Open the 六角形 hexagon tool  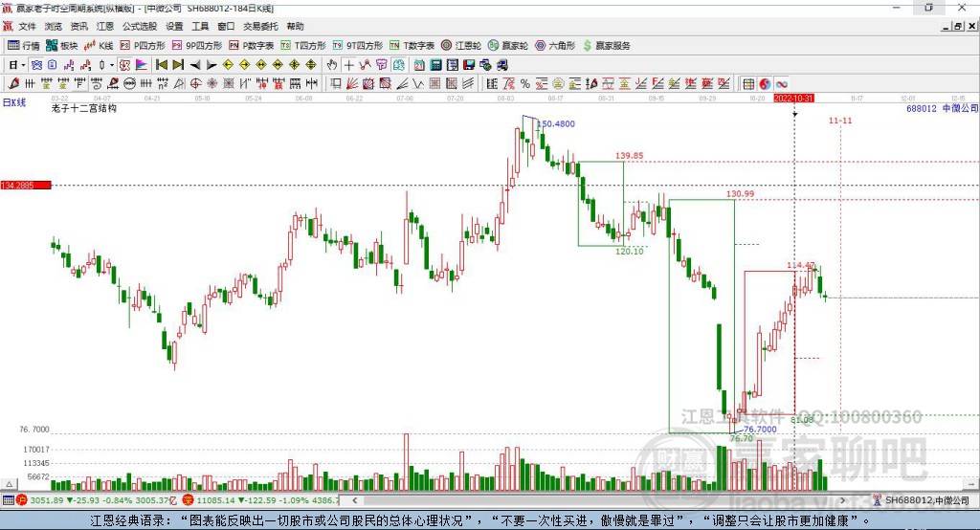click(555, 46)
